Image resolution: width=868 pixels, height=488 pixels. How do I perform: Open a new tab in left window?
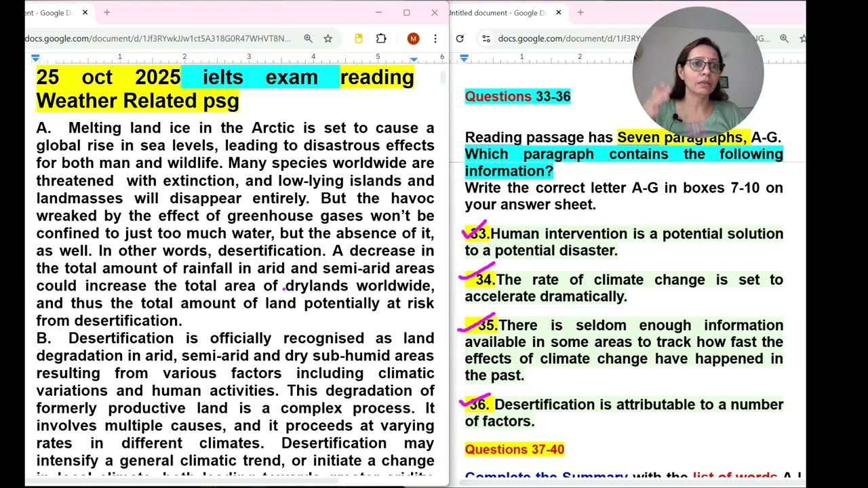pyautogui.click(x=106, y=12)
